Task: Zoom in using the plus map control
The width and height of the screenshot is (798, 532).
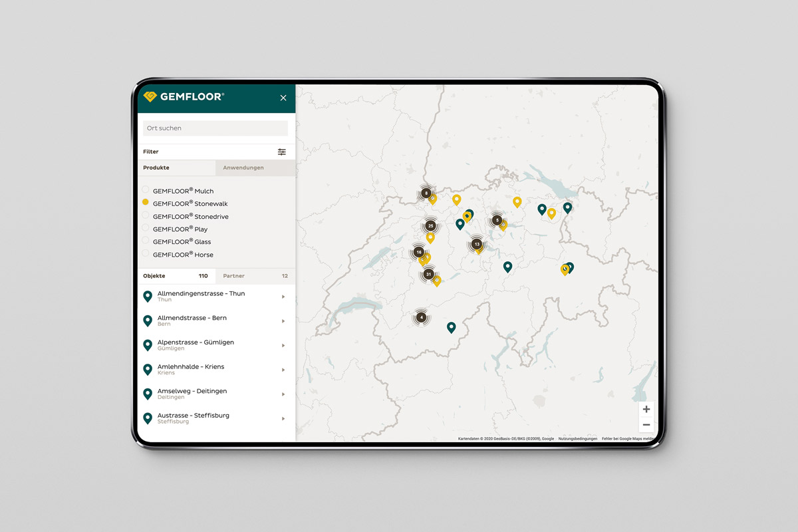Action: (646, 409)
